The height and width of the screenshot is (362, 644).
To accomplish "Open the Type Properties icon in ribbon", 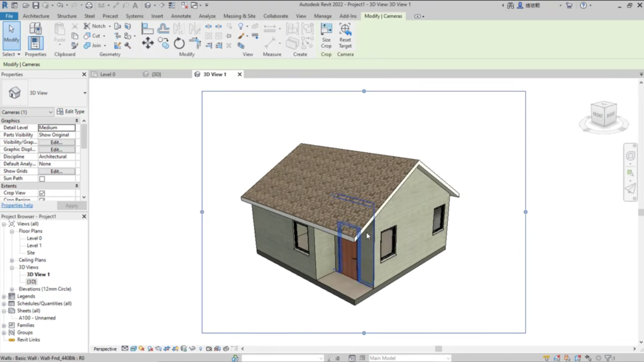I will (35, 29).
